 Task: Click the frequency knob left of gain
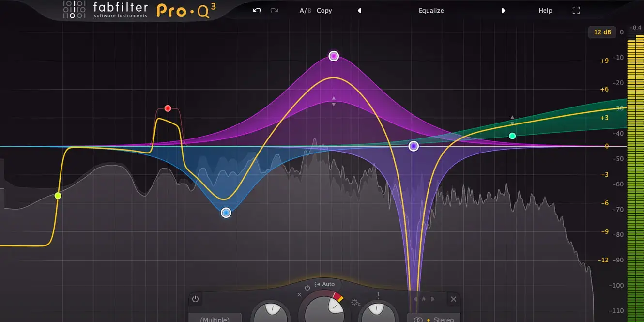coord(271,311)
